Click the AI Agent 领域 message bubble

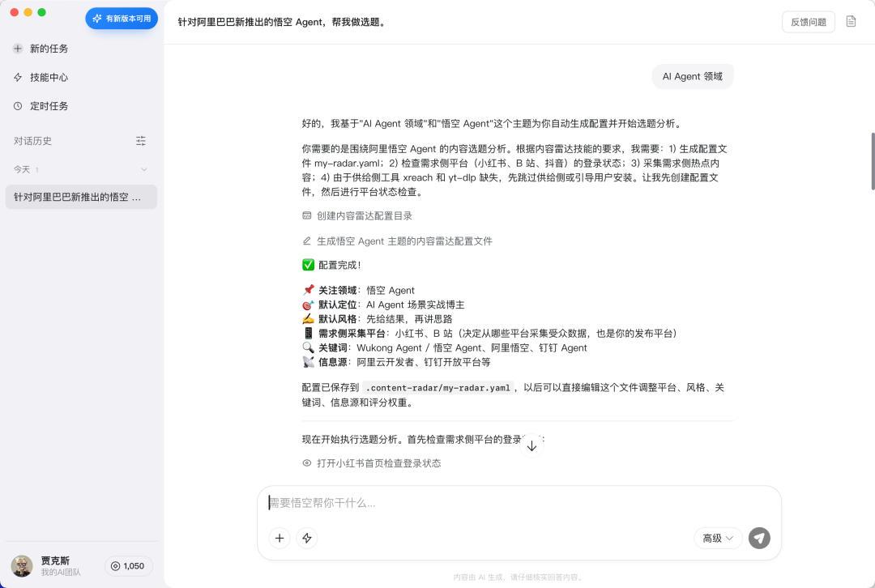coord(693,76)
